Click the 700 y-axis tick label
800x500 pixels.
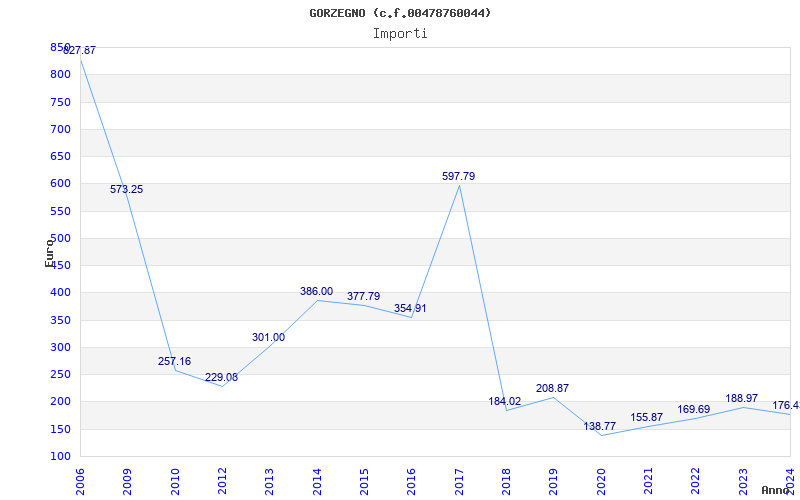pos(60,129)
